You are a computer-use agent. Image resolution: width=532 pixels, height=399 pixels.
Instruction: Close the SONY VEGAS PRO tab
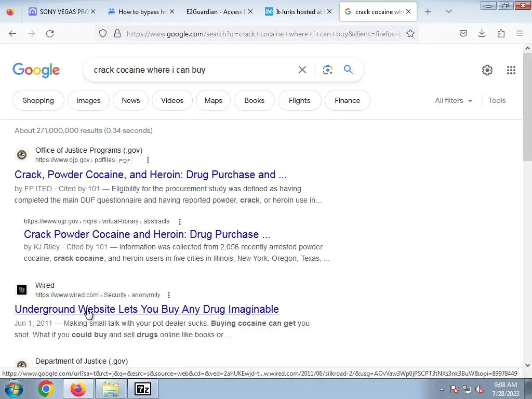pyautogui.click(x=93, y=12)
